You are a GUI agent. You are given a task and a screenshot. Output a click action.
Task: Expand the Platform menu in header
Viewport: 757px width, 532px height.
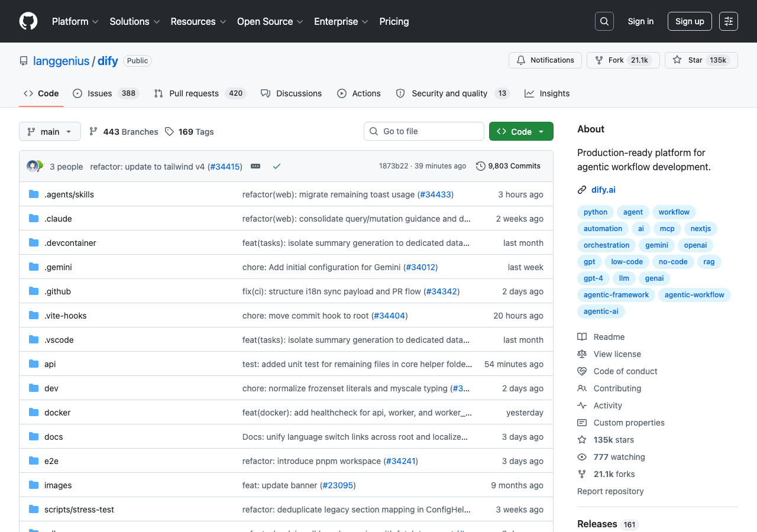tap(75, 21)
